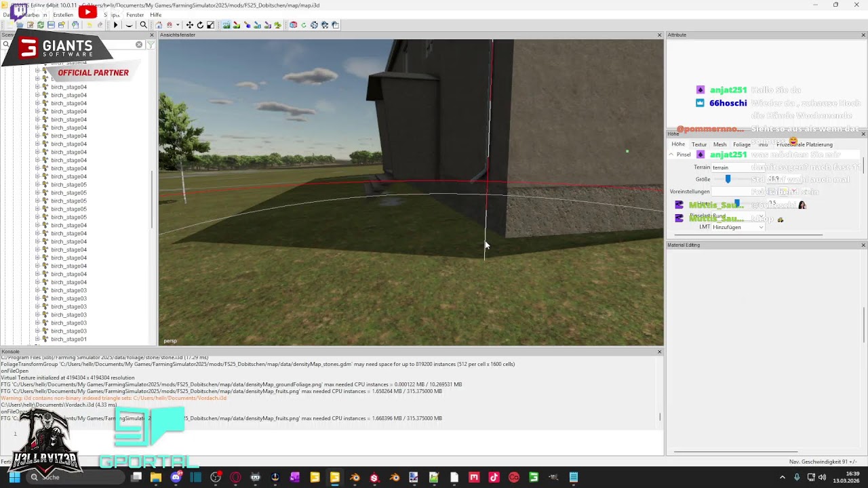This screenshot has width=868, height=488.
Task: Click the orange i3d warning line in console
Action: tap(114, 398)
